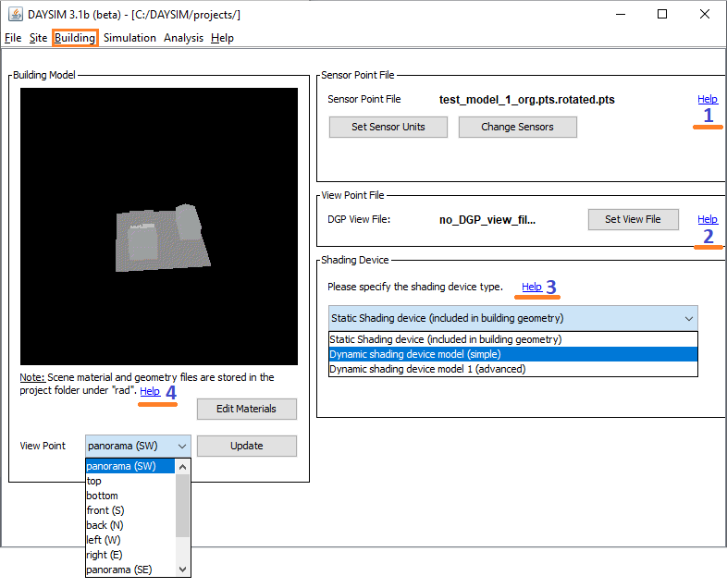Open the Site menu

[38, 38]
